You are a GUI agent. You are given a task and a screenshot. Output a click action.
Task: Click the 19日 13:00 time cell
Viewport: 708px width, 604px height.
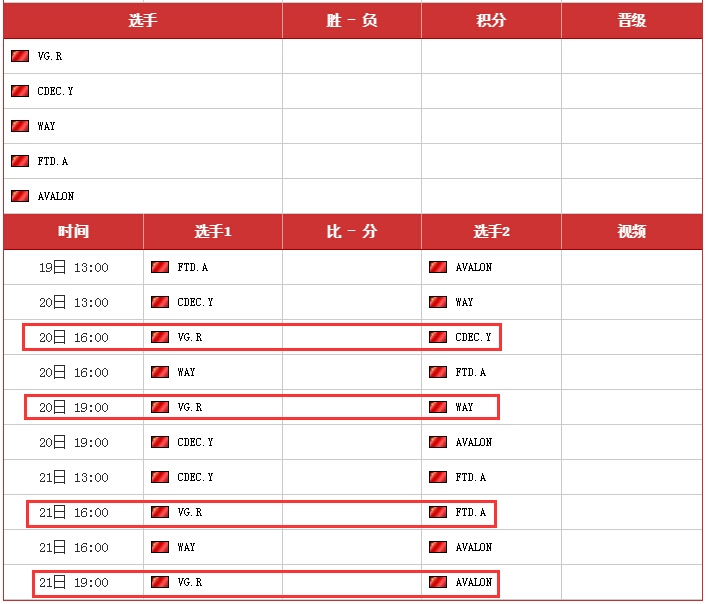point(73,267)
